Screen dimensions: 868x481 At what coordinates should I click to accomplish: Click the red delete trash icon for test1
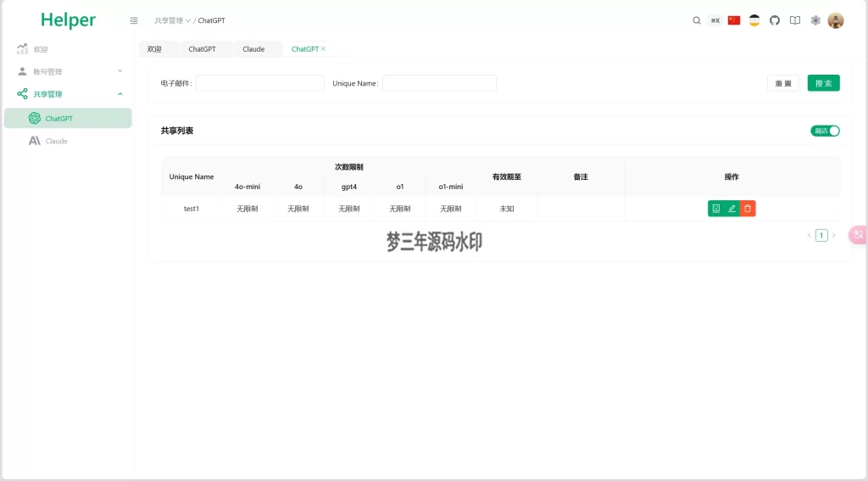pos(748,209)
